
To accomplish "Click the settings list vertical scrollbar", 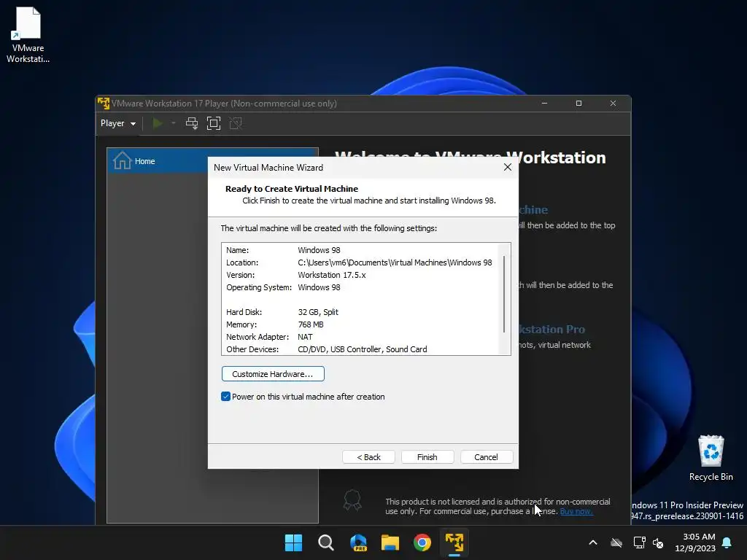I will click(x=504, y=294).
